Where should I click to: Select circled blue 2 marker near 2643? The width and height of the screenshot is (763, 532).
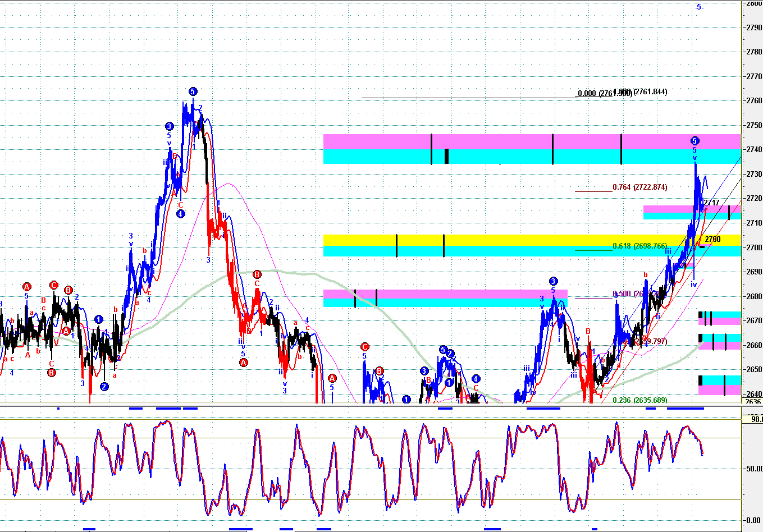pos(104,387)
